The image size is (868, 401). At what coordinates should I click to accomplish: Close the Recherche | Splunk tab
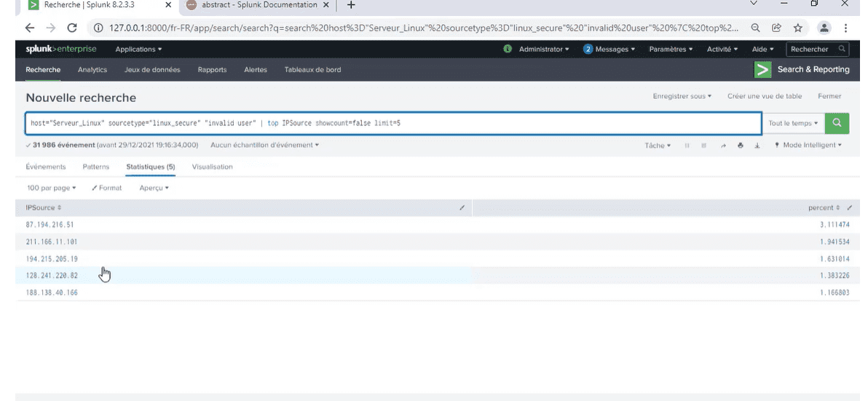coord(168,5)
